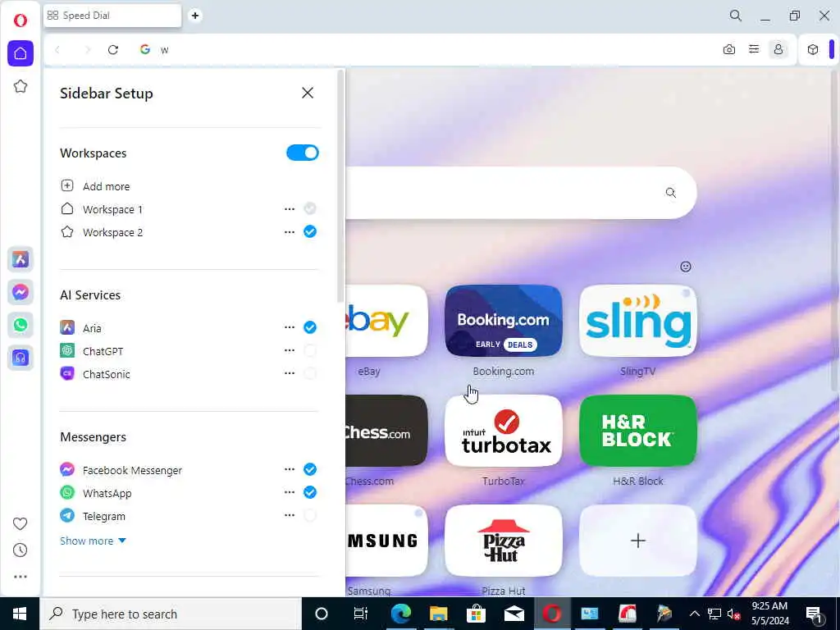
Task: Open sidebar setup three-dots icon
Action: (x=21, y=577)
